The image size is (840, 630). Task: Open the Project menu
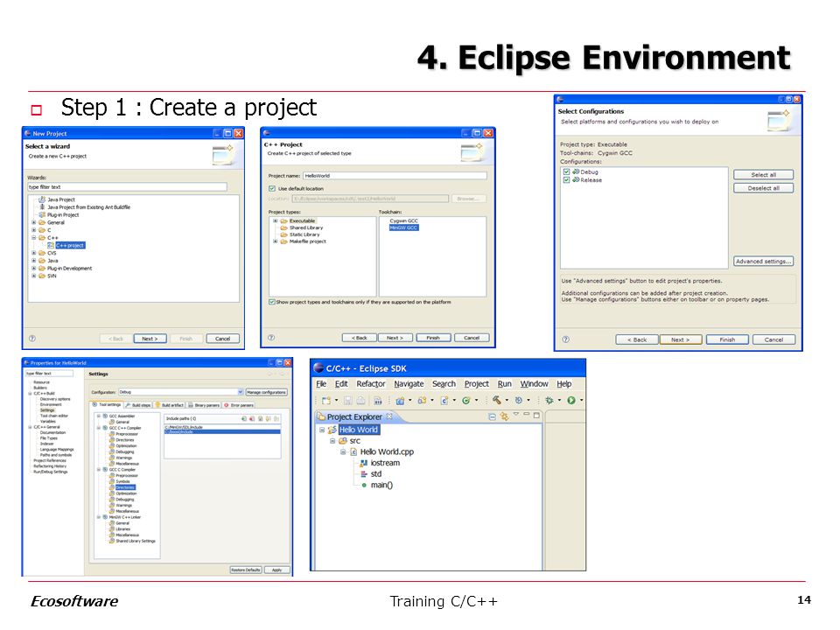click(476, 384)
